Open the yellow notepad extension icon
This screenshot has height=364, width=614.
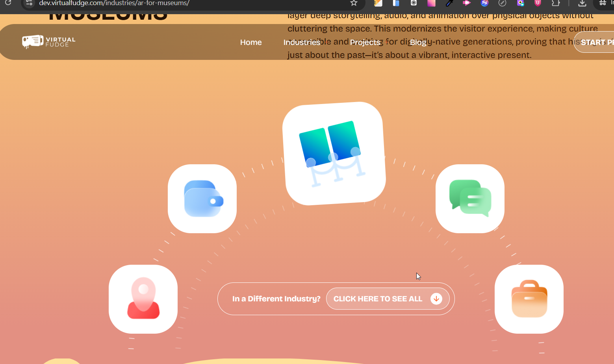pos(378,3)
